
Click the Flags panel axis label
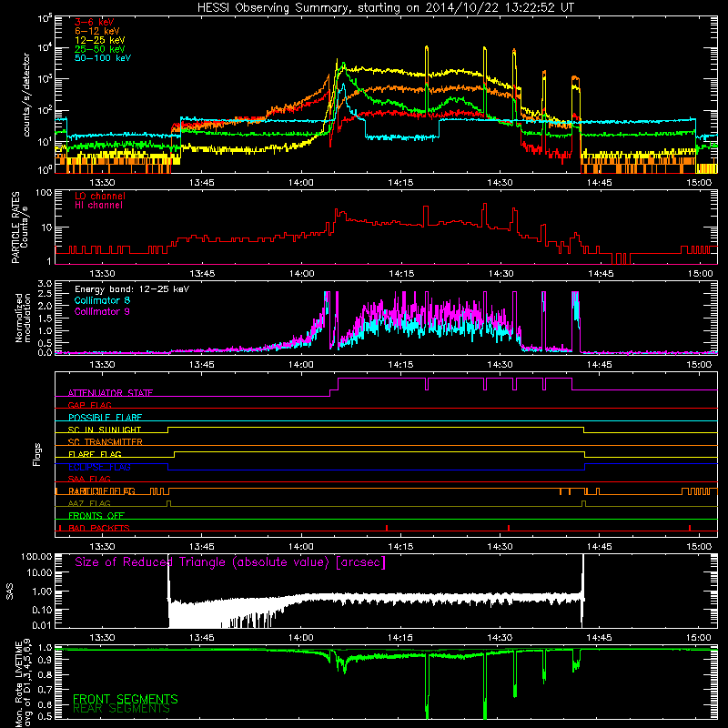click(37, 454)
